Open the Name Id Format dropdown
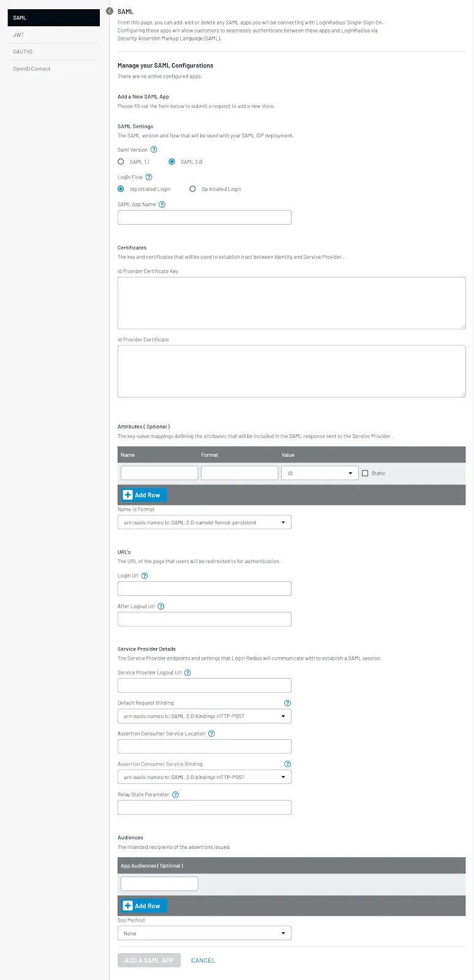The image size is (474, 980). coord(204,522)
